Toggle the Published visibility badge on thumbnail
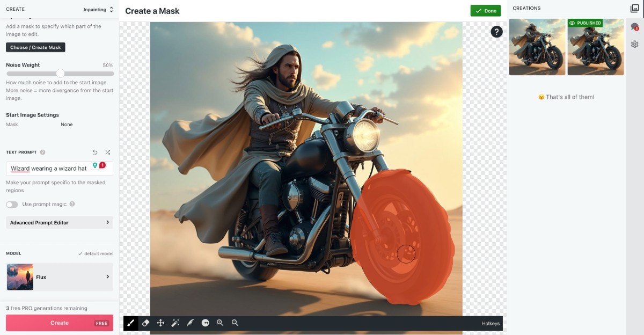 coord(585,23)
